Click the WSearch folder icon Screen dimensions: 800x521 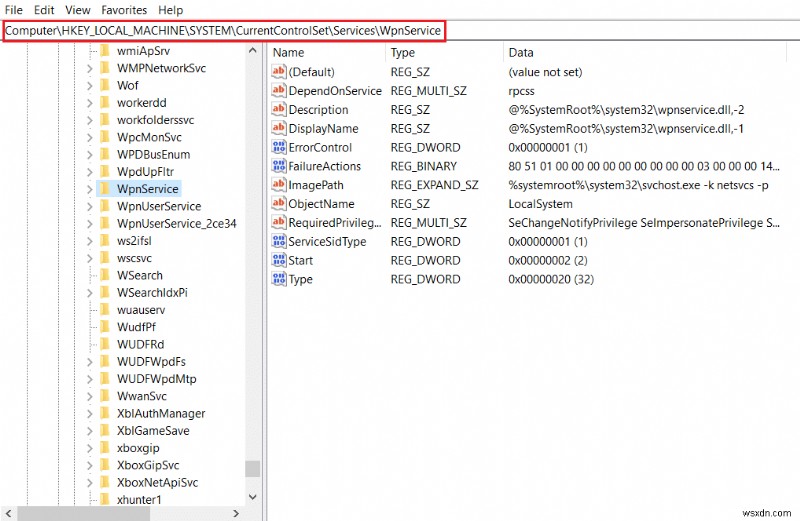105,275
